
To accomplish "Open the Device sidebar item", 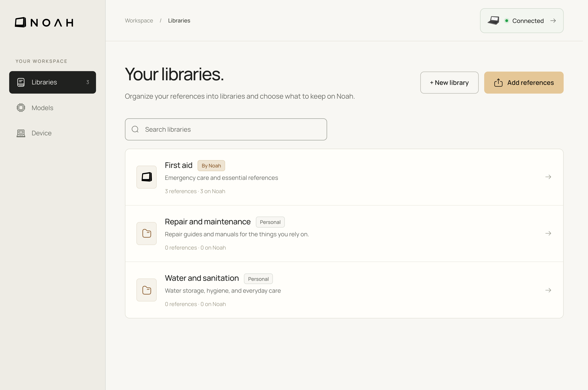I will pyautogui.click(x=53, y=133).
